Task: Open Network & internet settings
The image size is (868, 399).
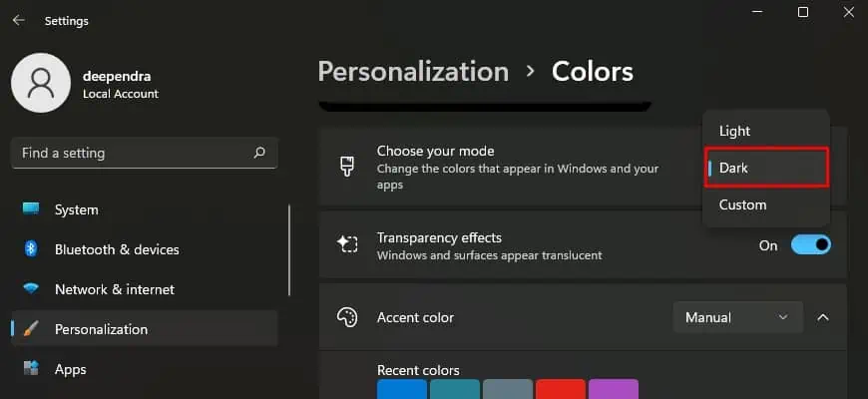Action: pos(144,289)
